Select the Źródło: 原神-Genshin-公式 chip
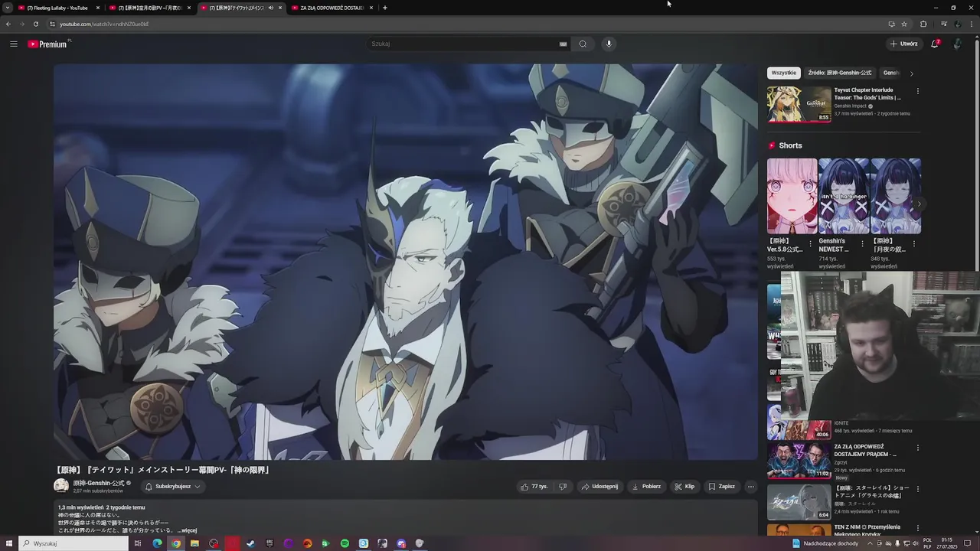Screen dimensions: 980x551 pyautogui.click(x=839, y=73)
